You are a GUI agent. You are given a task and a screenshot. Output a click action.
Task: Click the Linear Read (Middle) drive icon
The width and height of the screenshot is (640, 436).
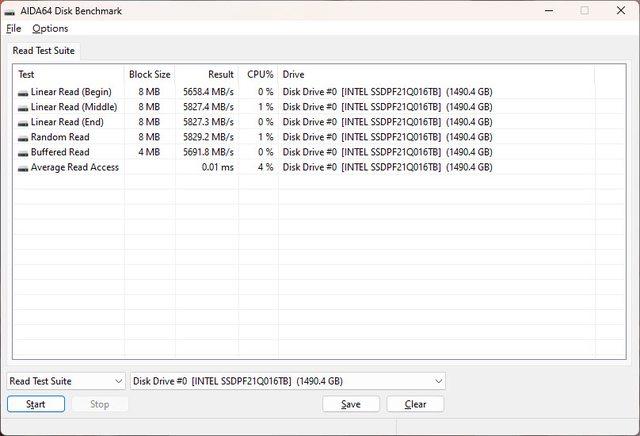pos(23,107)
